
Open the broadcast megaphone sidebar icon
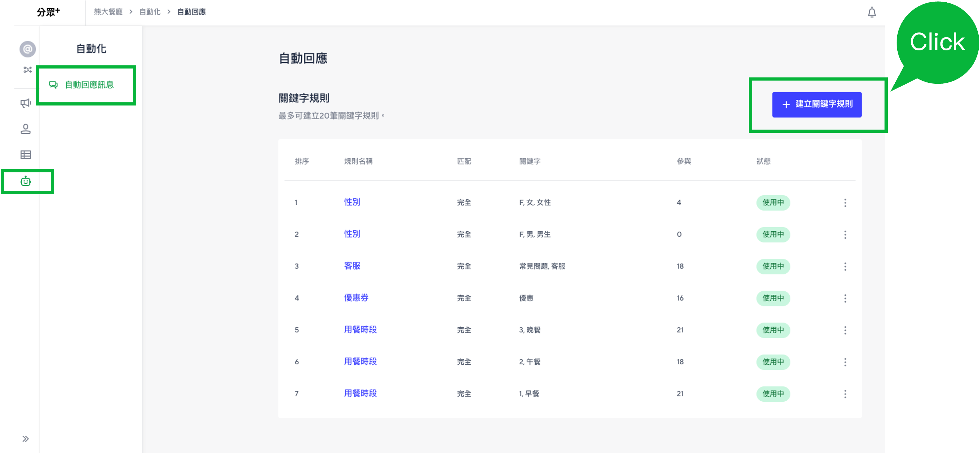(x=26, y=103)
